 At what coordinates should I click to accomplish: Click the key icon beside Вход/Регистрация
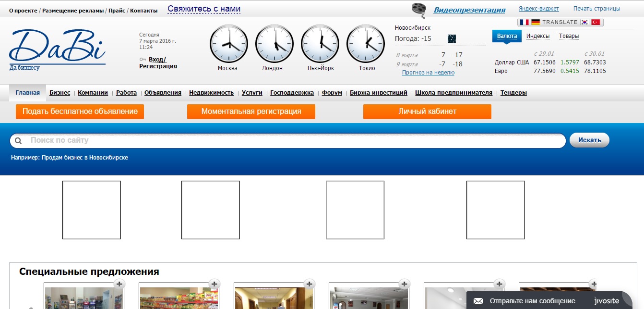click(143, 59)
